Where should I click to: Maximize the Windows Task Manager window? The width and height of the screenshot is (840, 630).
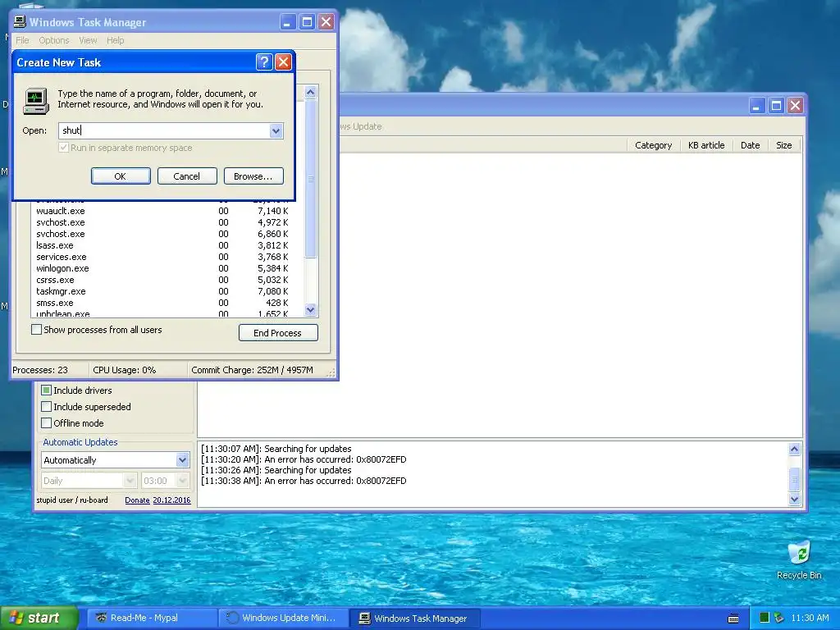(307, 22)
